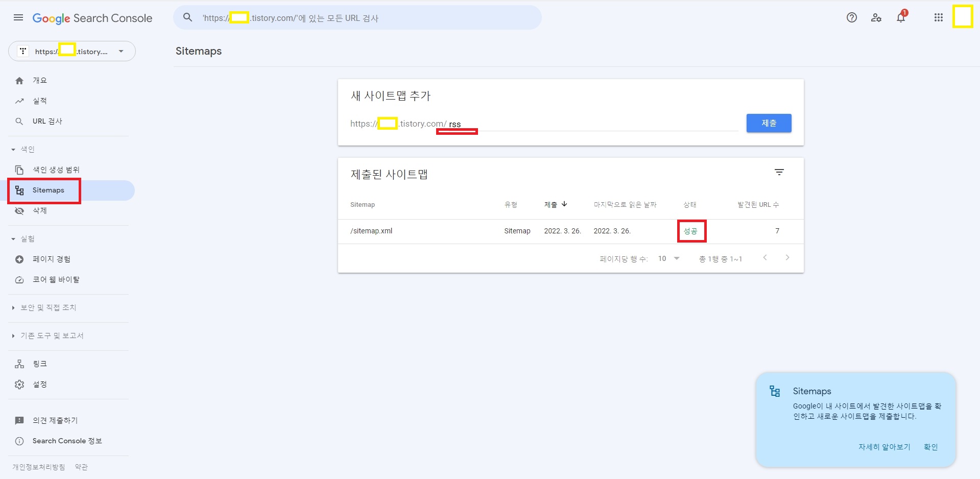The width and height of the screenshot is (980, 479).
Task: Open 색인 생성 범위 report
Action: (56, 170)
